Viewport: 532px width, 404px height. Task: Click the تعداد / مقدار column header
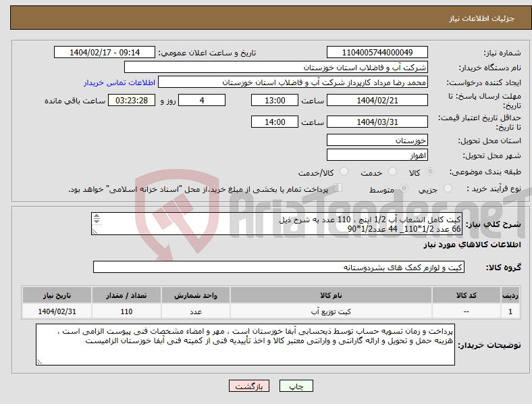coord(126,295)
